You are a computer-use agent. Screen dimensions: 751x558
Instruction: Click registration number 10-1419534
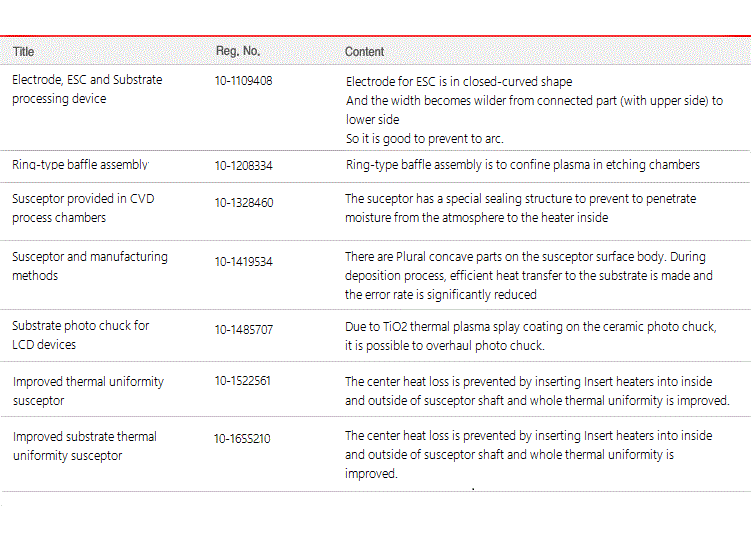click(x=243, y=262)
